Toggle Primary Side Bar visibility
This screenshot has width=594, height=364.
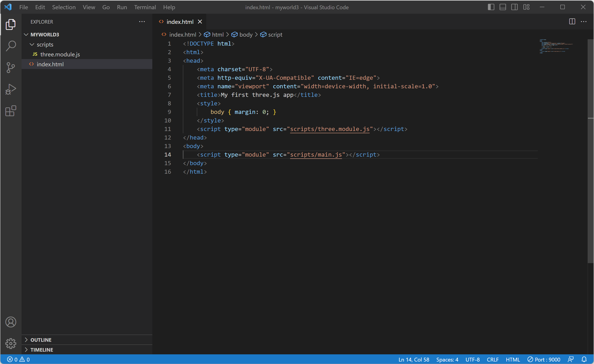tap(491, 7)
